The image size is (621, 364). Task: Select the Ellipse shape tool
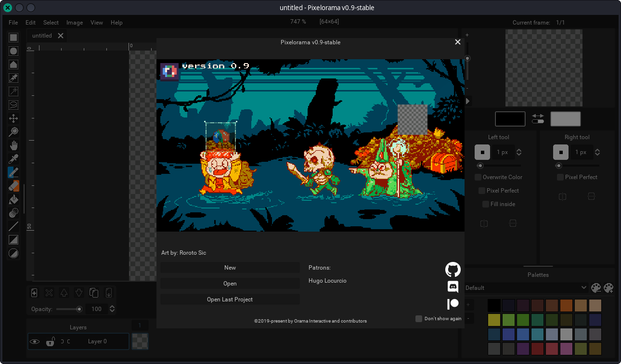(x=13, y=253)
